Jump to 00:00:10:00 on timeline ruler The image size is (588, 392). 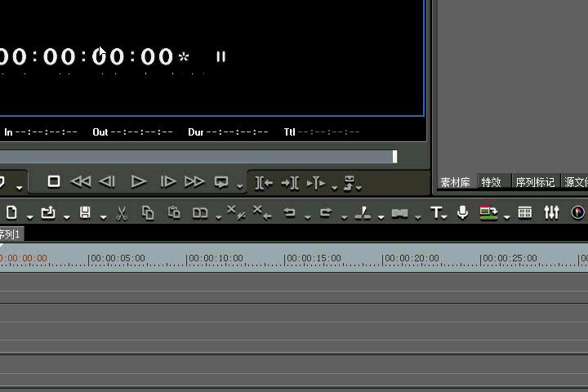216,258
